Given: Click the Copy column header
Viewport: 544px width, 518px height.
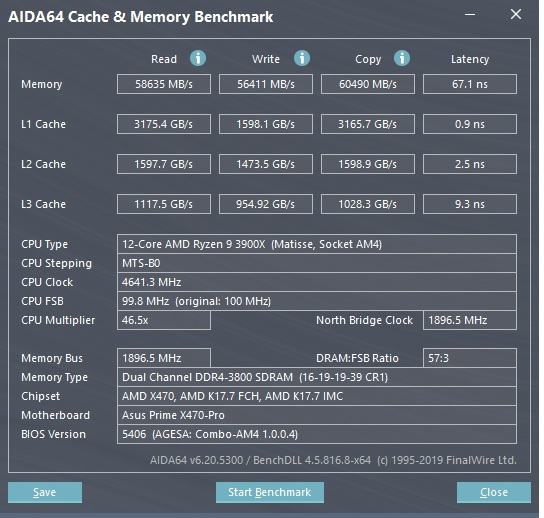Looking at the screenshot, I should tap(368, 59).
